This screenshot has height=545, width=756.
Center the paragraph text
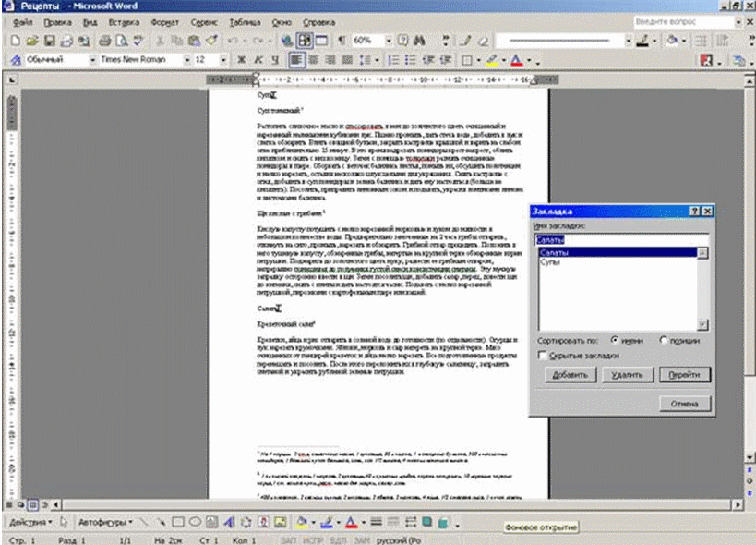tap(314, 60)
